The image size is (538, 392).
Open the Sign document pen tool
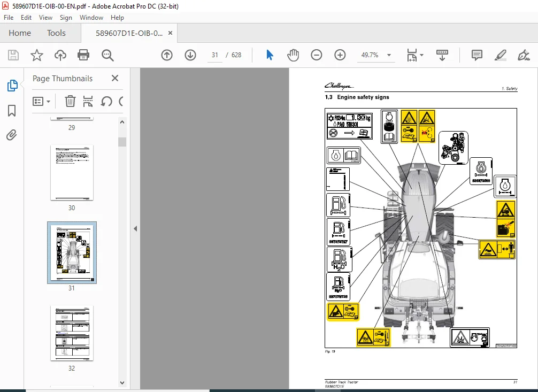(524, 55)
